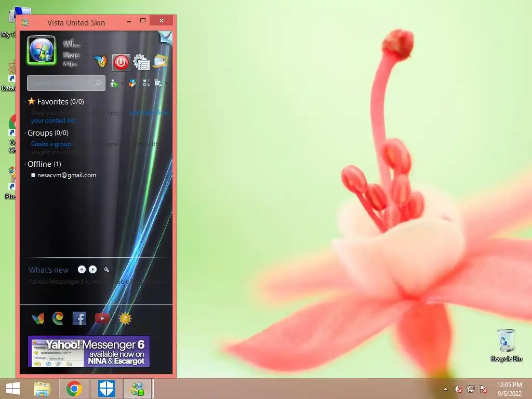
Task: Click the user display picture avatar
Action: (42, 50)
